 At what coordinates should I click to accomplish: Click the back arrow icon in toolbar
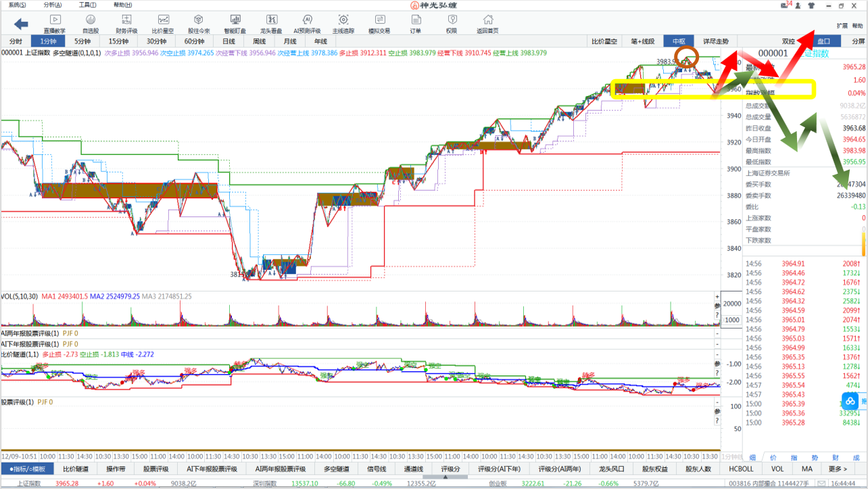click(21, 24)
